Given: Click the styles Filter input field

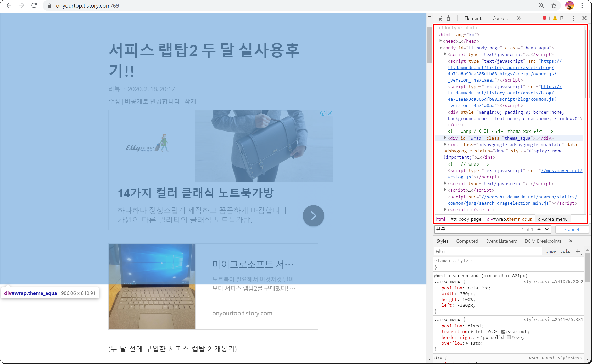Looking at the screenshot, I should (x=487, y=251).
